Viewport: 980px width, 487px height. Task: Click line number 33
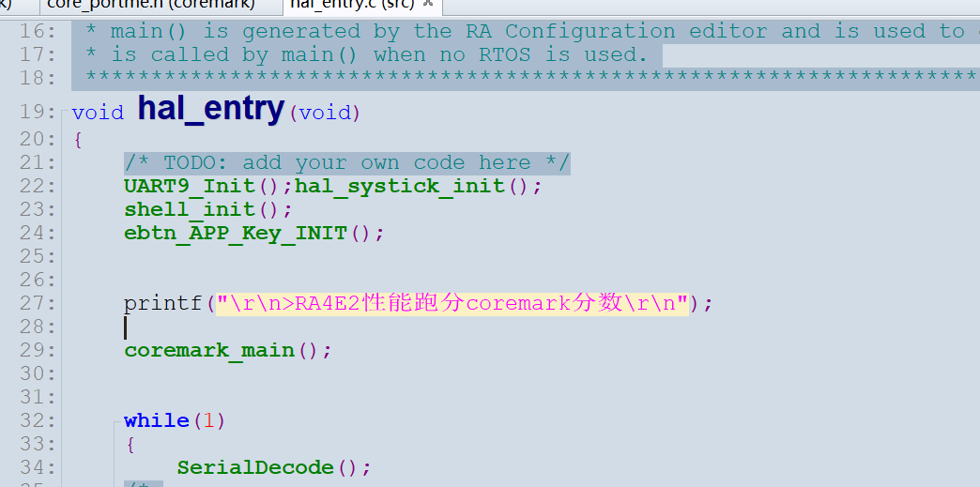pos(37,445)
